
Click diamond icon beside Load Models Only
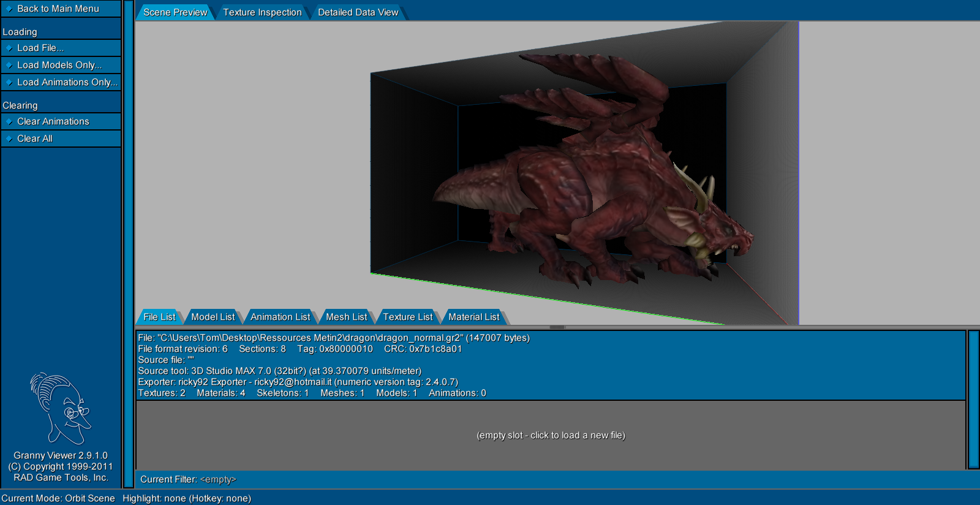coord(9,65)
